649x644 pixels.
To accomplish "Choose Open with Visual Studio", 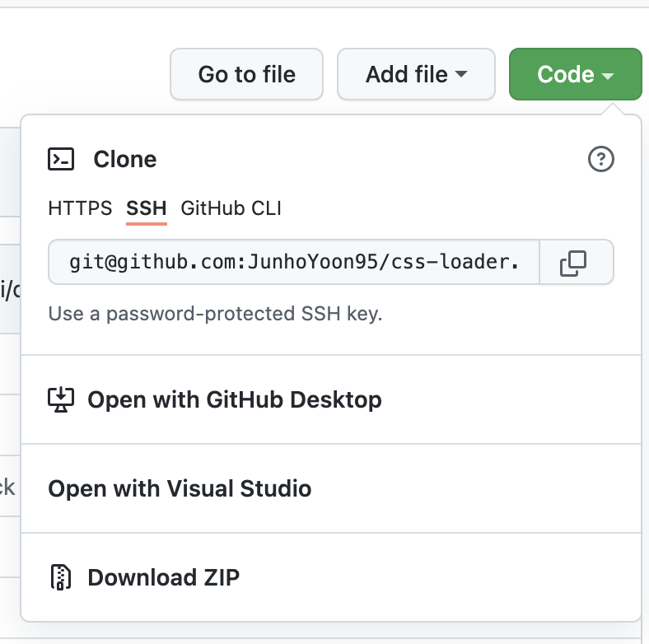I will [x=331, y=488].
